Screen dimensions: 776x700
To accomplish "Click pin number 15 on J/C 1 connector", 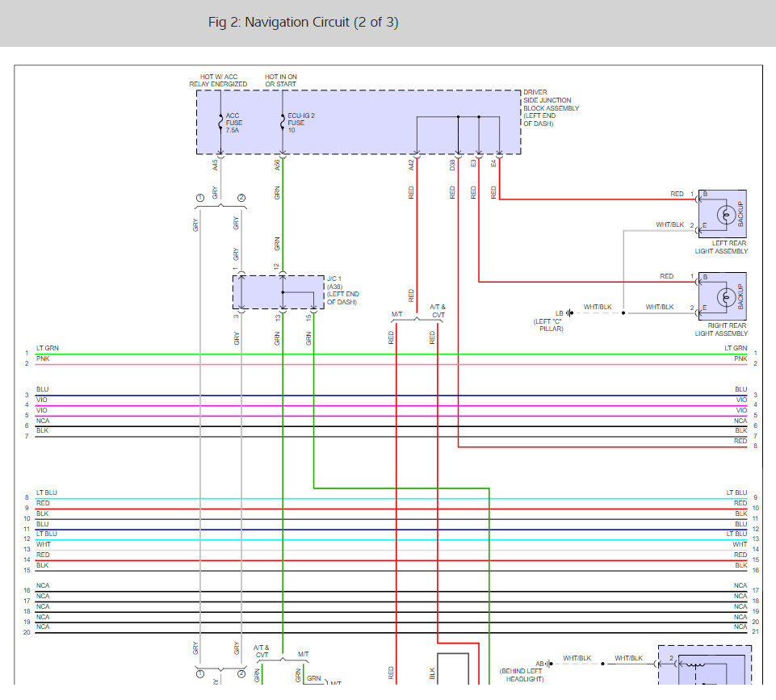I will pyautogui.click(x=308, y=317).
